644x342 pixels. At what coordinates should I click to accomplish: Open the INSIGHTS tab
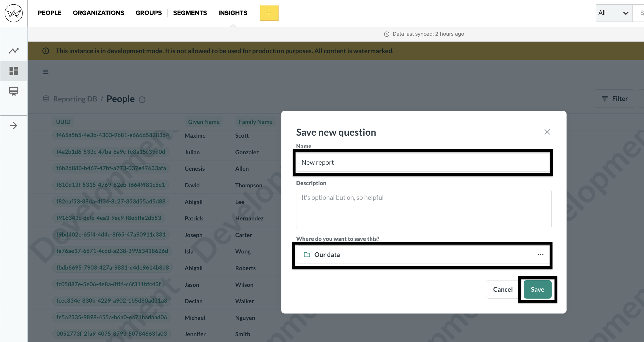(233, 13)
